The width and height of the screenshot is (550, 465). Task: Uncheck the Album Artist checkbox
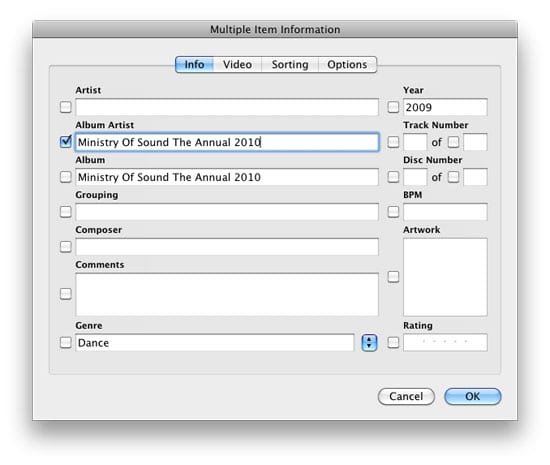tap(66, 142)
